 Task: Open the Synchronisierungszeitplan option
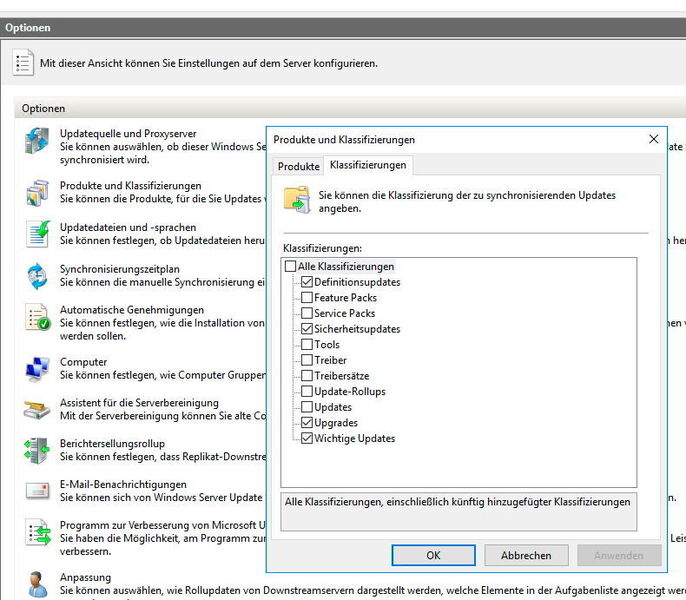[119, 269]
